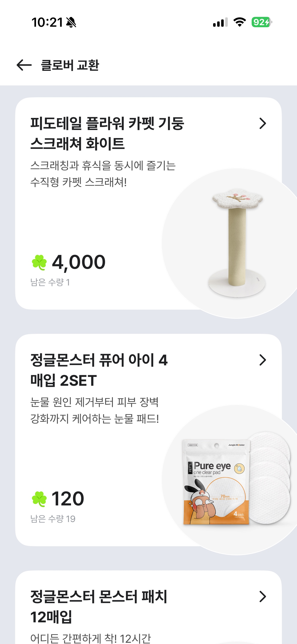The height and width of the screenshot is (644, 297).
Task: Open the cat scratcher post product image
Action: click(x=237, y=243)
